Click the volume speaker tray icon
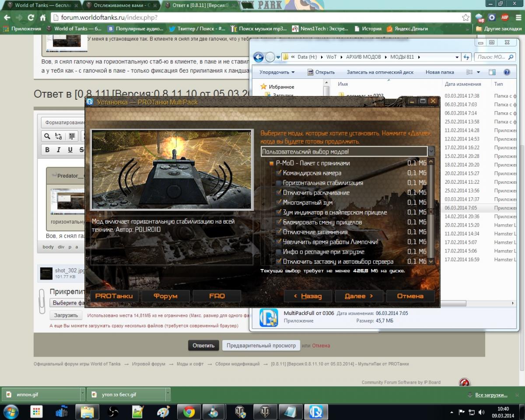Viewport: 525px width, 420px height. pos(482,412)
